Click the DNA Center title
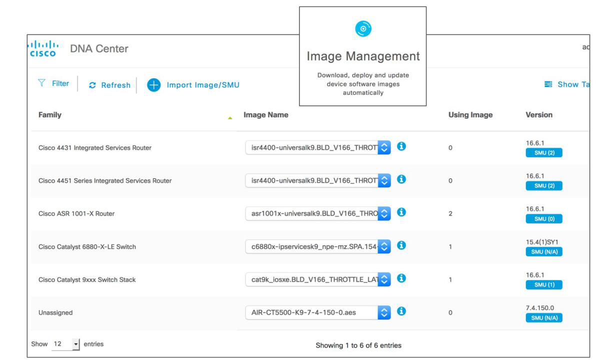602x364 pixels. tap(99, 48)
